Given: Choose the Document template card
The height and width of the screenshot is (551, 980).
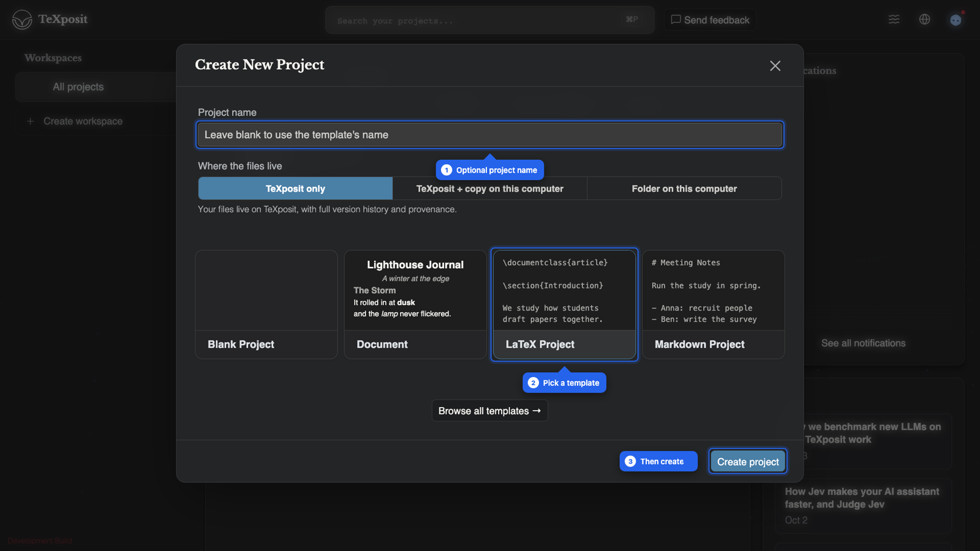Looking at the screenshot, I should pyautogui.click(x=415, y=304).
